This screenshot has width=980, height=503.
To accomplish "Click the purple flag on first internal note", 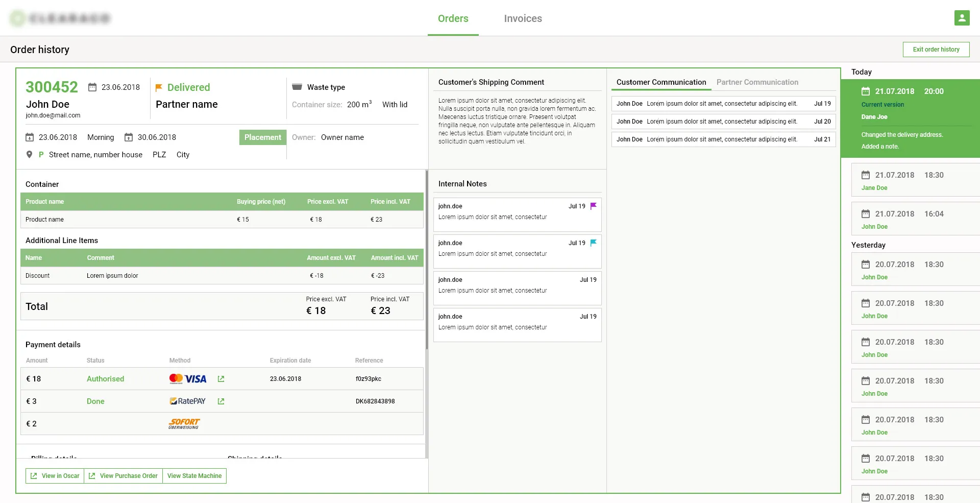I will [594, 206].
